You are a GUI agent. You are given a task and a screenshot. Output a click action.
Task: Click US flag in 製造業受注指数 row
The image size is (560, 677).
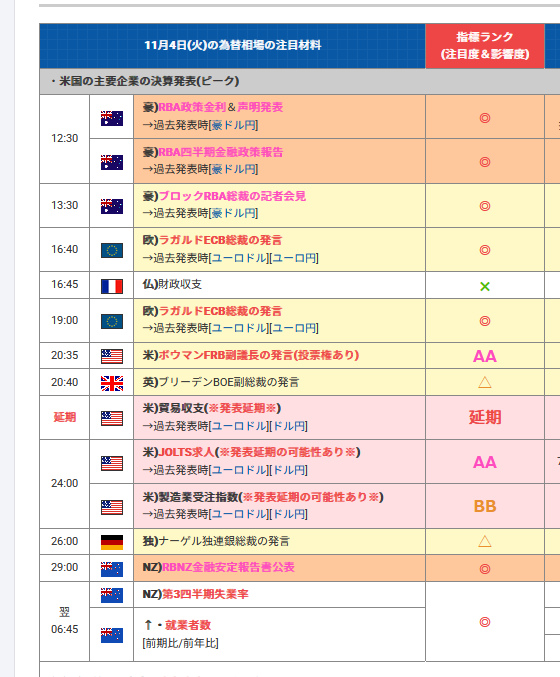[x=112, y=507]
